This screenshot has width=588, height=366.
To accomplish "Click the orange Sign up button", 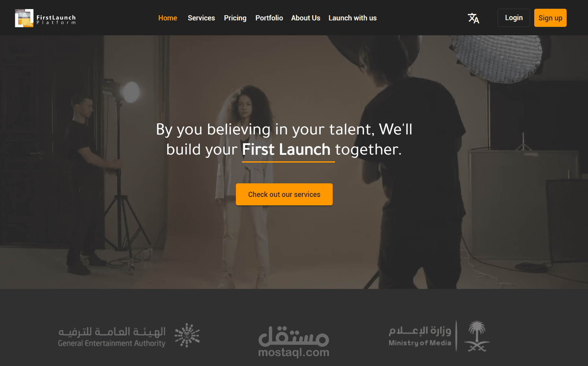I will [550, 18].
